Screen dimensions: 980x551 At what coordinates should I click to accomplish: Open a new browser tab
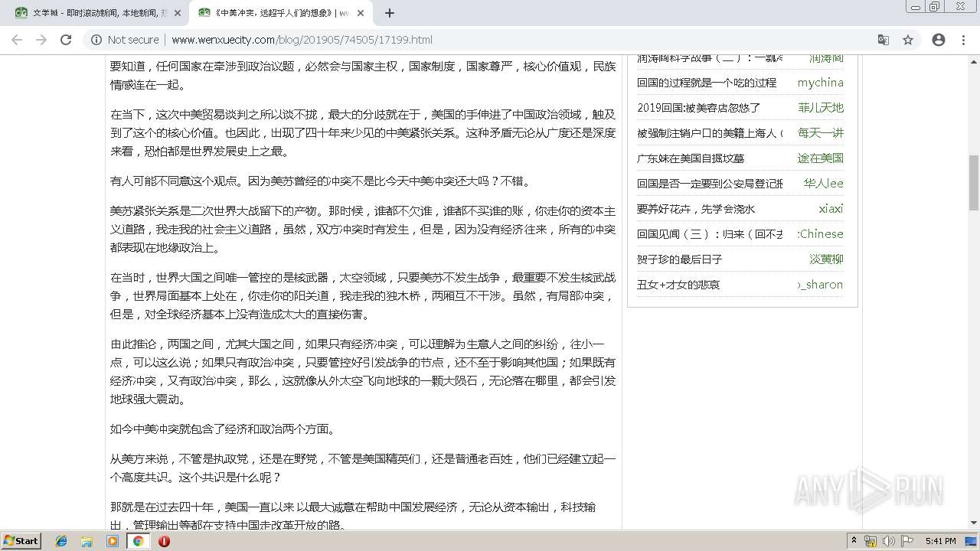[x=389, y=13]
